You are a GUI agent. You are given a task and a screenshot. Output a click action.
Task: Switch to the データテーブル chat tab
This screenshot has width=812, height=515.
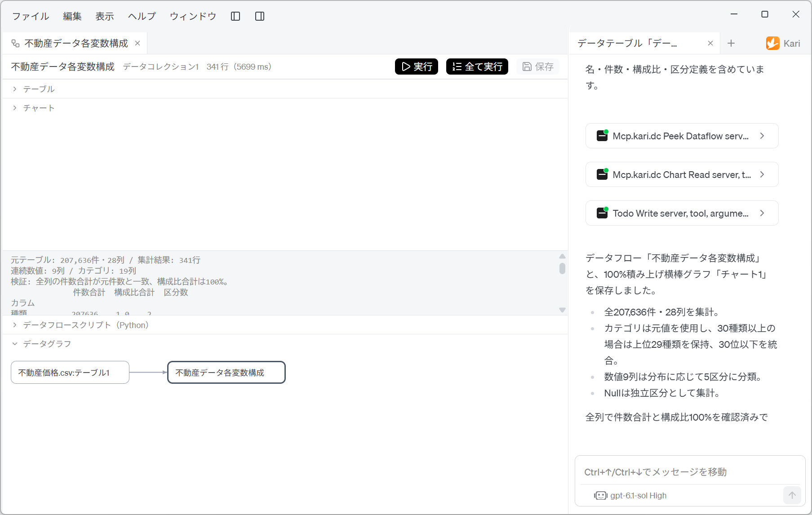(x=644, y=43)
